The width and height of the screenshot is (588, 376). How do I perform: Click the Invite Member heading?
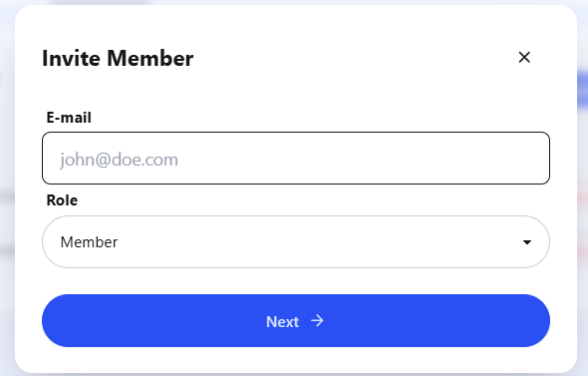click(118, 58)
